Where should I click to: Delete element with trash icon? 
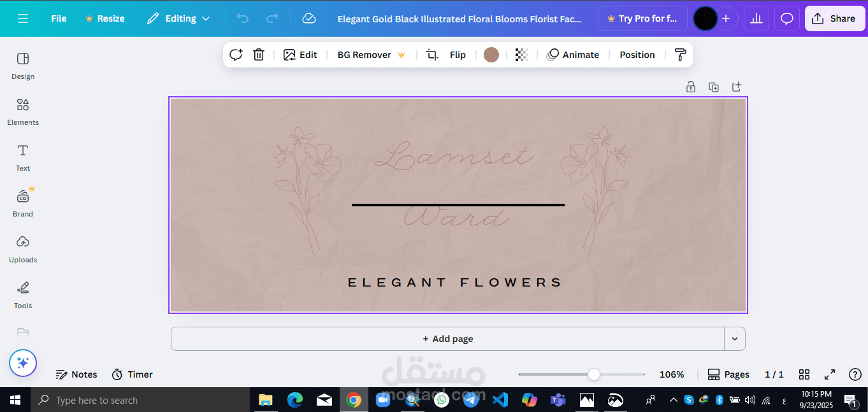259,55
